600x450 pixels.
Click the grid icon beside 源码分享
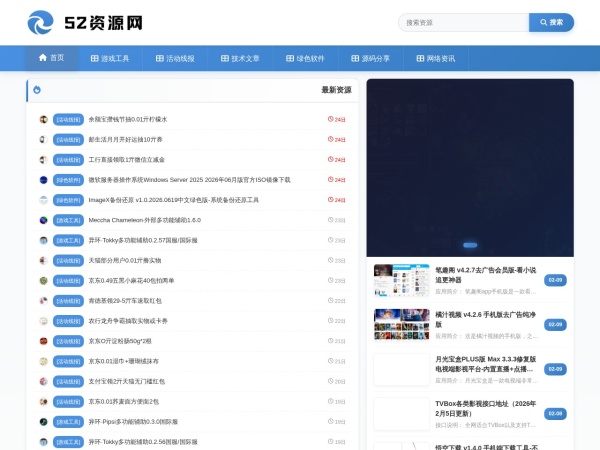tap(355, 58)
